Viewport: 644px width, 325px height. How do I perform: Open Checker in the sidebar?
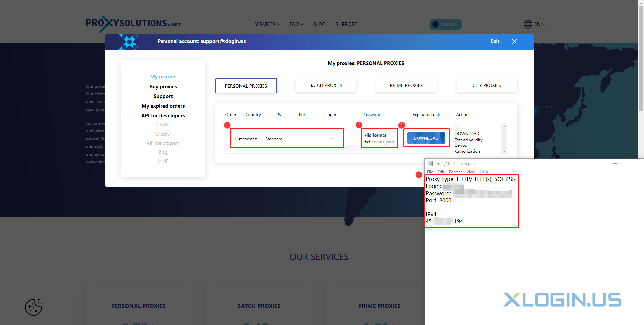(163, 134)
